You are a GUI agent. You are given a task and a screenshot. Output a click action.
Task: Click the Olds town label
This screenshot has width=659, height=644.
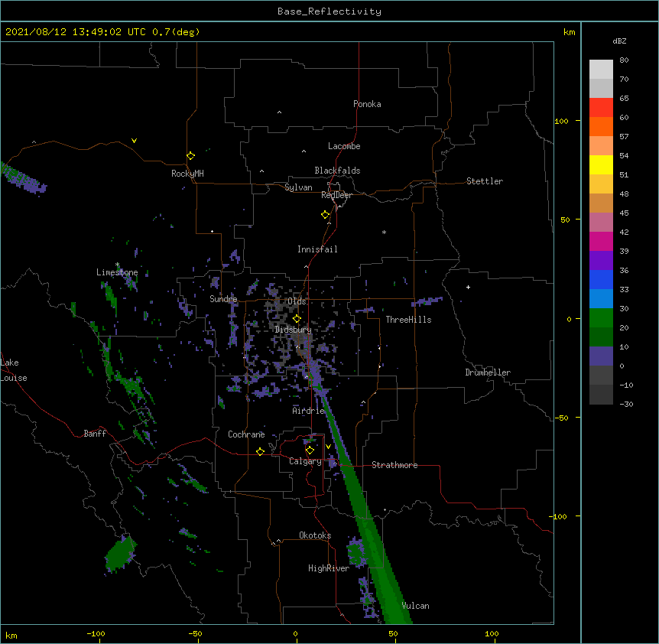297,301
